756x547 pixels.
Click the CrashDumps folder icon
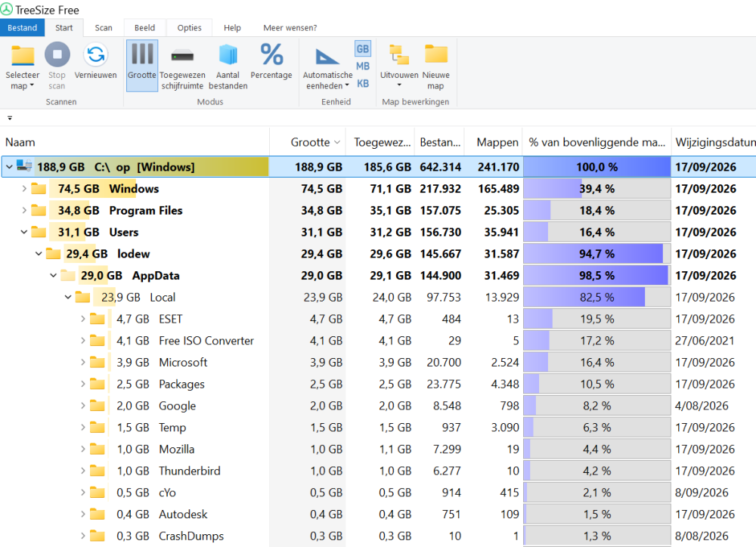click(x=98, y=535)
